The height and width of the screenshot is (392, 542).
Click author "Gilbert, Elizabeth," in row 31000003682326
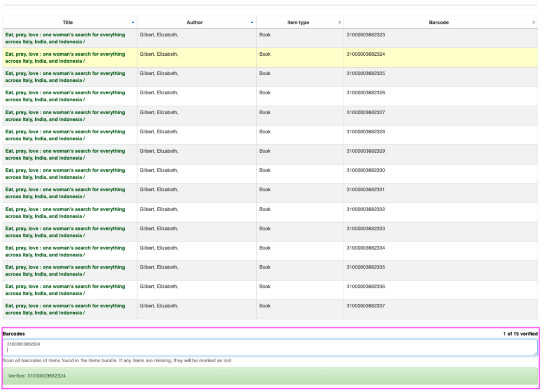tap(159, 93)
